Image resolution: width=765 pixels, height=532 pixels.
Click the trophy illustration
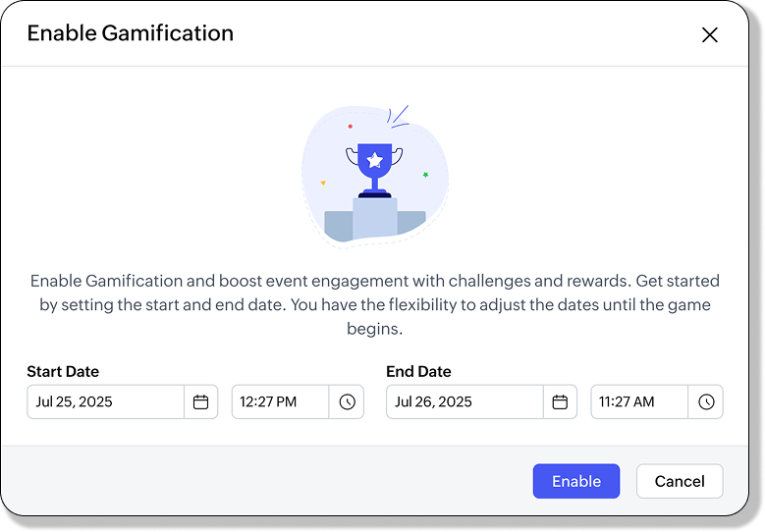pos(374,169)
